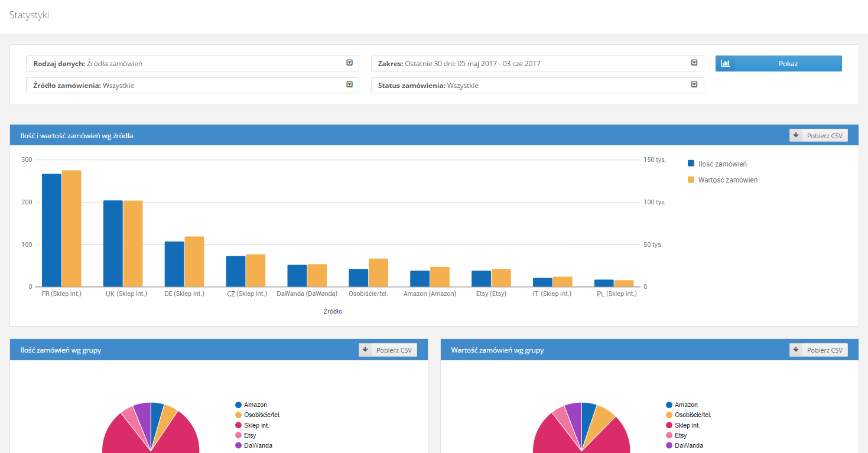Click the '300' left axis value
Screen dimensions: 868x453
coord(27,159)
